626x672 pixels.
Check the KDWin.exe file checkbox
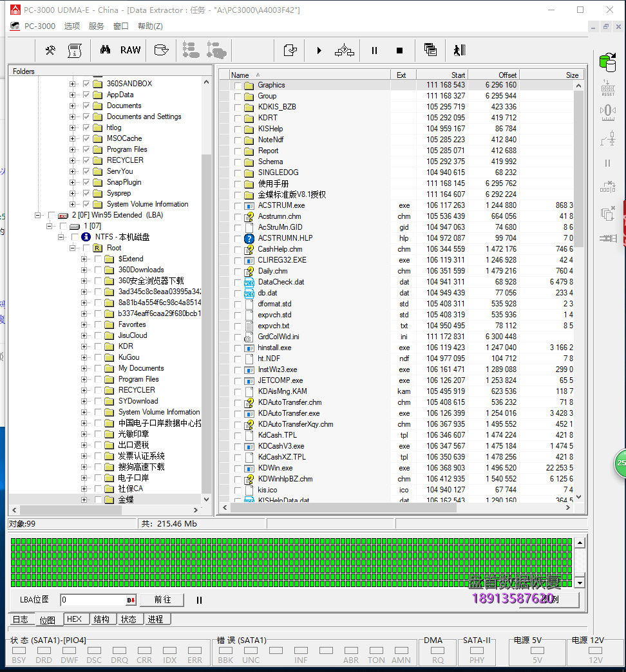click(x=238, y=469)
